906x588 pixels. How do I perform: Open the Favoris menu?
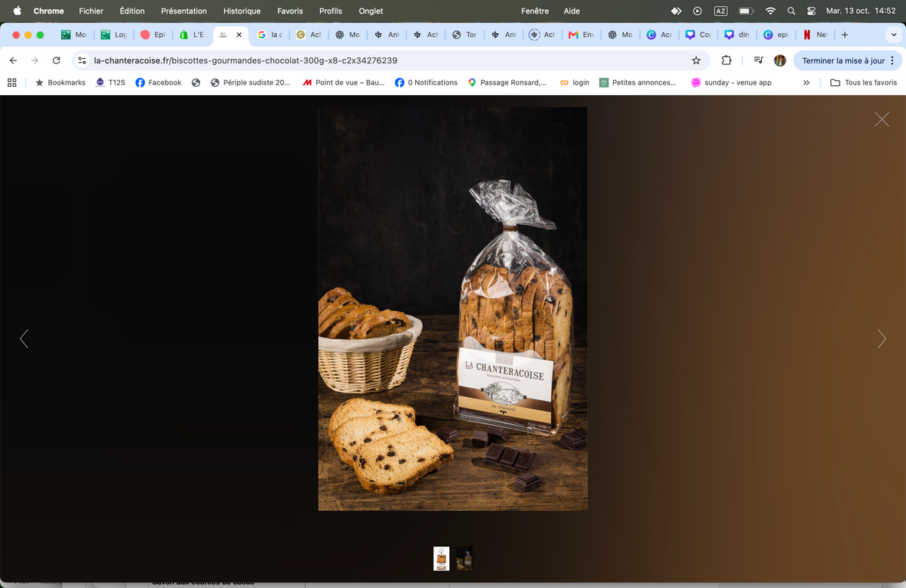[290, 11]
